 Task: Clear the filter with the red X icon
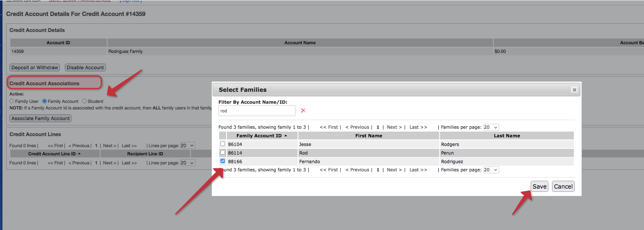pos(303,111)
